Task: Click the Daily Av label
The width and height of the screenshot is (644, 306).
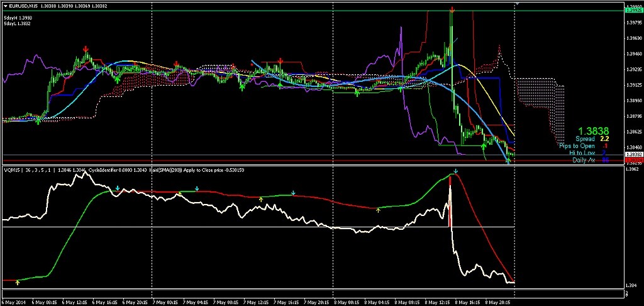Action: click(584, 160)
